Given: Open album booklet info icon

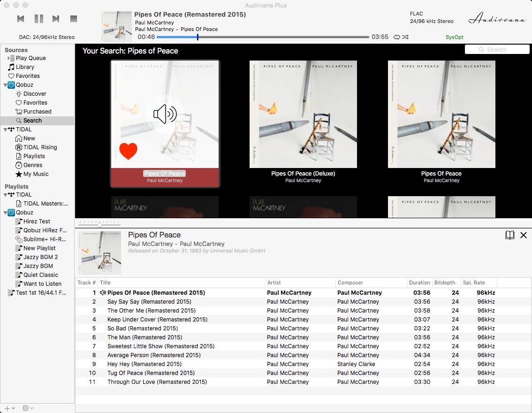Looking at the screenshot, I should click(509, 235).
